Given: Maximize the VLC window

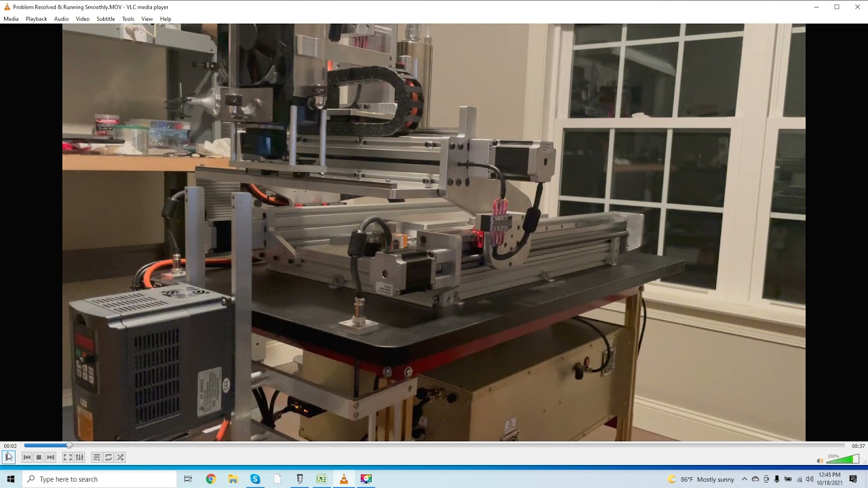Looking at the screenshot, I should tap(837, 7).
